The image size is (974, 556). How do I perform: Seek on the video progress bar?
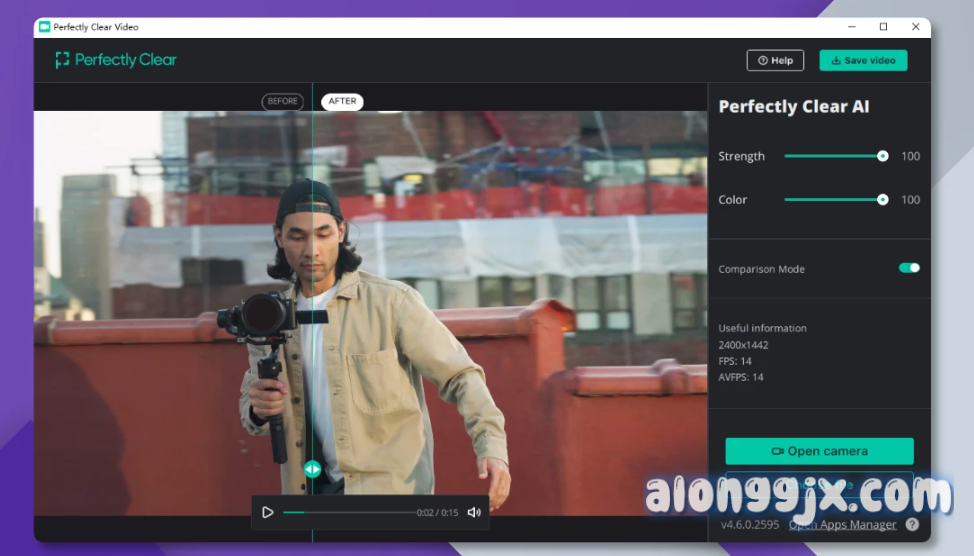[350, 513]
